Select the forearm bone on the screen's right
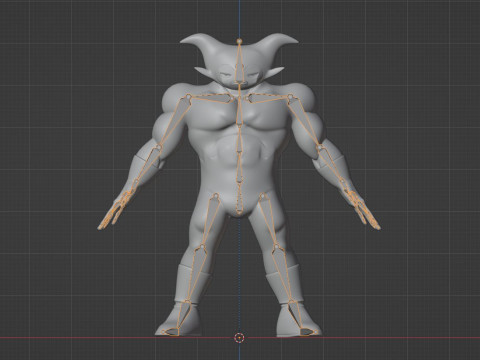The image size is (480, 360). tap(330, 163)
